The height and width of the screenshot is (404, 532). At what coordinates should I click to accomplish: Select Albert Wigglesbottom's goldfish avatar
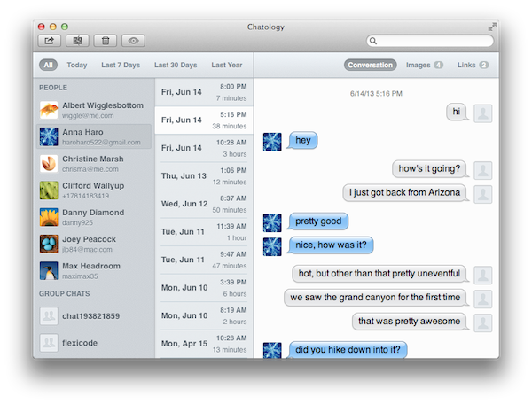click(50, 110)
